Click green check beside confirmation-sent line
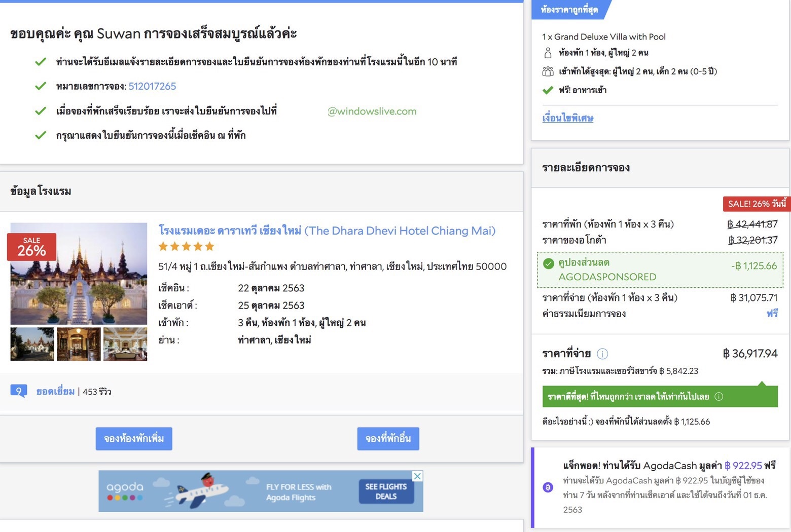Image resolution: width=791 pixels, height=532 pixels. point(41,111)
